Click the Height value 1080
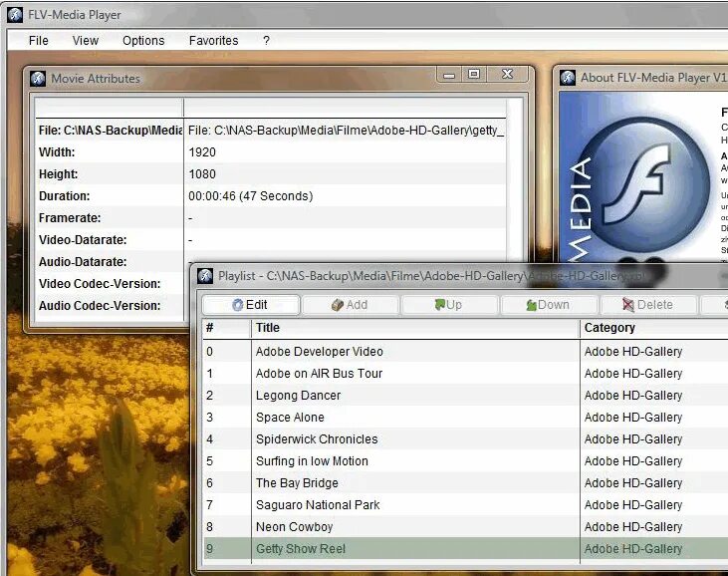 click(202, 174)
